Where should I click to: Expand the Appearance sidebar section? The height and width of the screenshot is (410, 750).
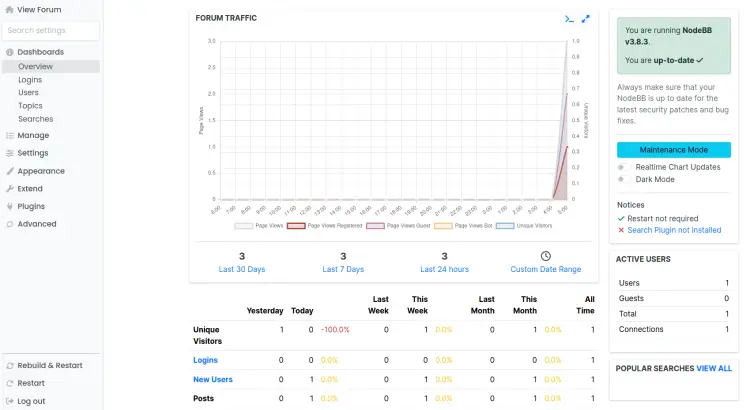coord(40,171)
